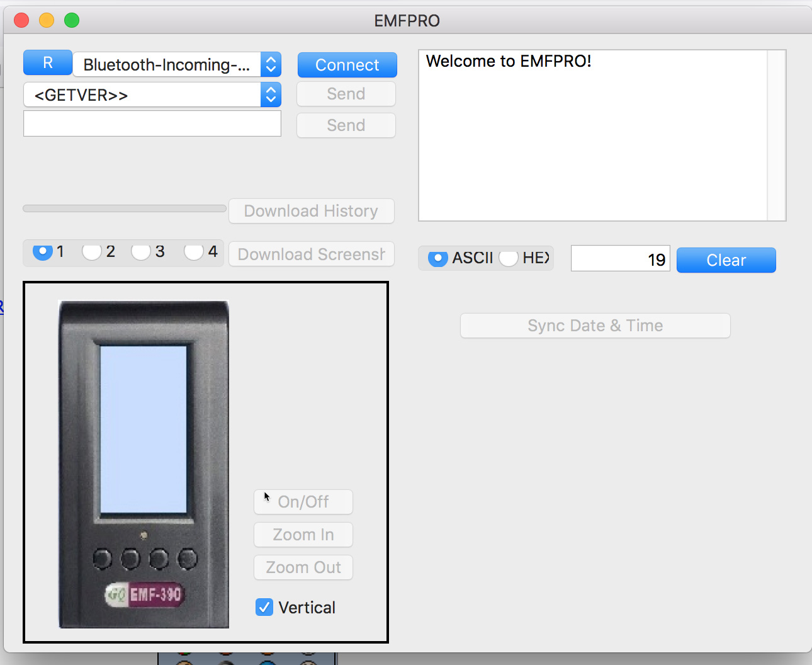Click the numeric field showing 19
The width and height of the screenshot is (812, 665).
point(620,259)
